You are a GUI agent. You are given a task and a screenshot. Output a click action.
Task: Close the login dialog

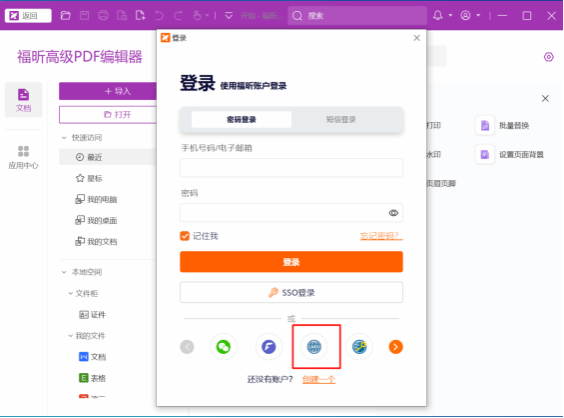[x=417, y=38]
